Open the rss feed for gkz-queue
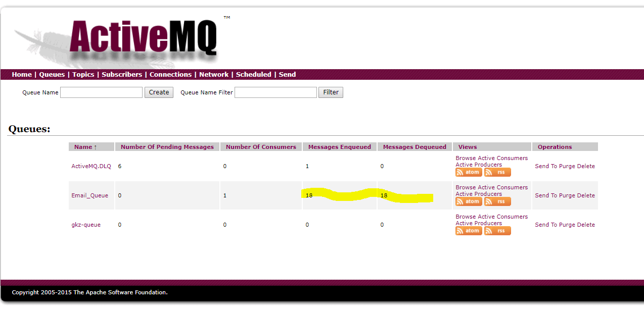Viewport: 644px width, 313px height. [497, 230]
